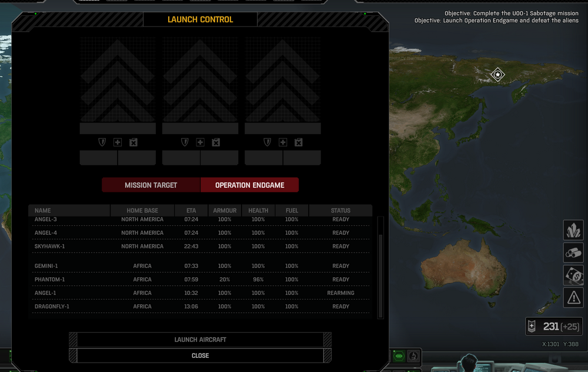The height and width of the screenshot is (372, 588).
Task: Click the soldier count badge showing 231
Action: (x=553, y=326)
